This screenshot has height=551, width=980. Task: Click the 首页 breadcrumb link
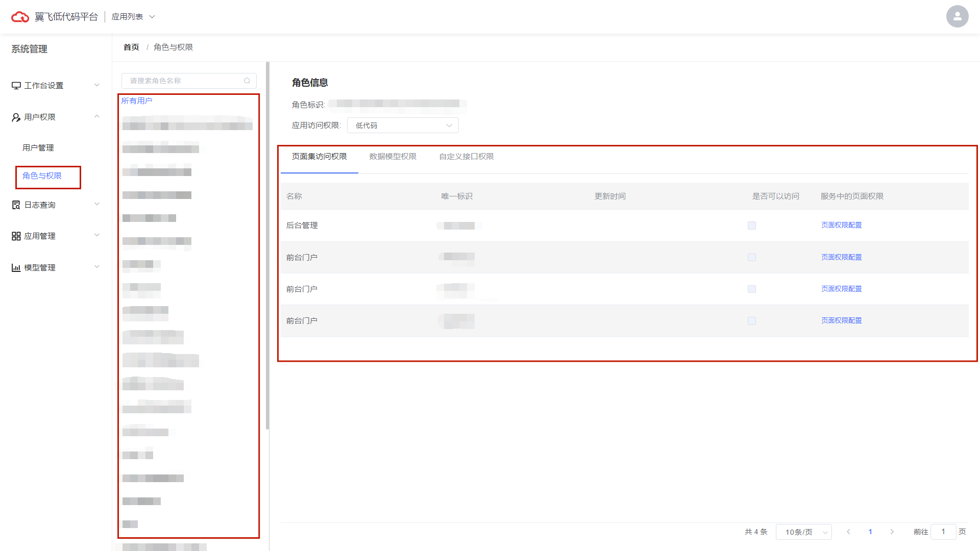click(x=131, y=47)
